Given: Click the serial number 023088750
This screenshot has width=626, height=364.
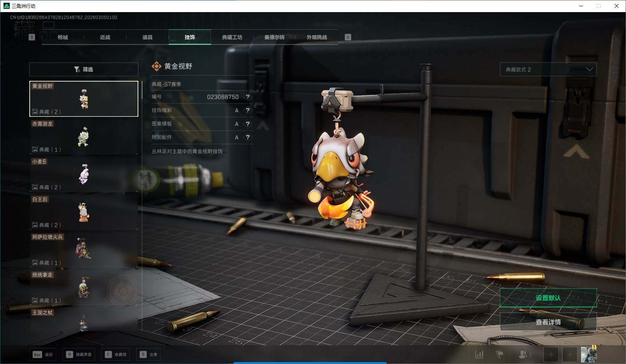Looking at the screenshot, I should (223, 97).
